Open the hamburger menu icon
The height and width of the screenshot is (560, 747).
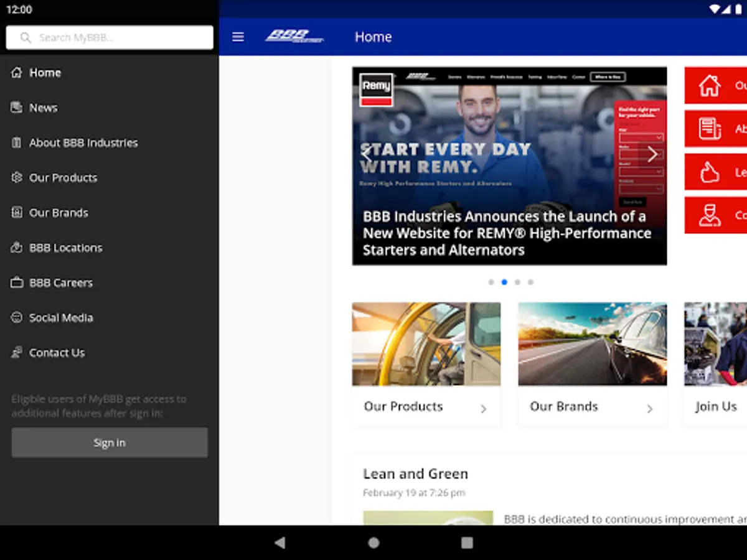tap(238, 37)
